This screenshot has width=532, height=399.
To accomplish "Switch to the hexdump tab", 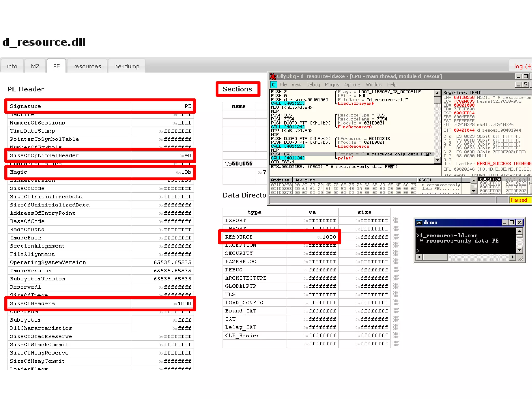I will point(127,66).
